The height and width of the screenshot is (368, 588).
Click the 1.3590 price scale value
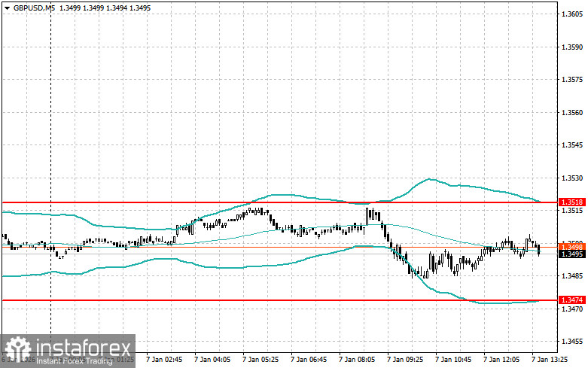[572, 47]
